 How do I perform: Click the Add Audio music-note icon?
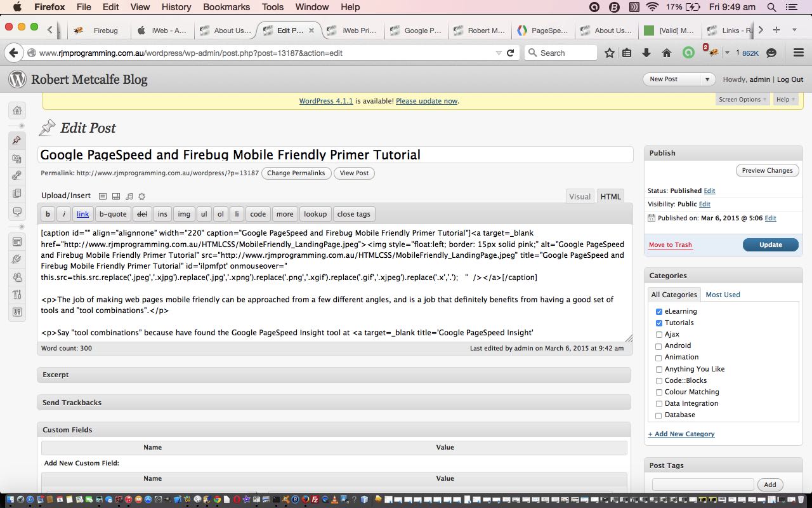(x=129, y=196)
